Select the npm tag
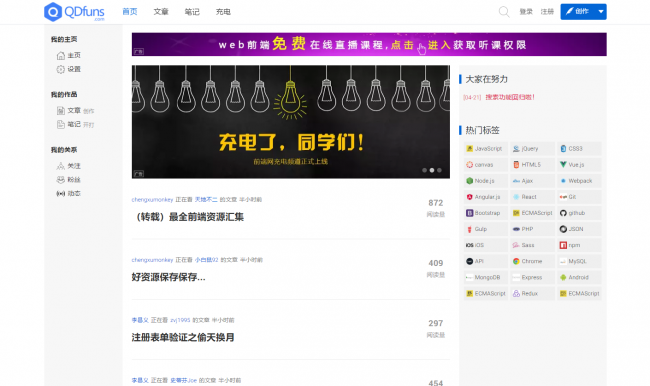650x386 pixels. tap(579, 245)
